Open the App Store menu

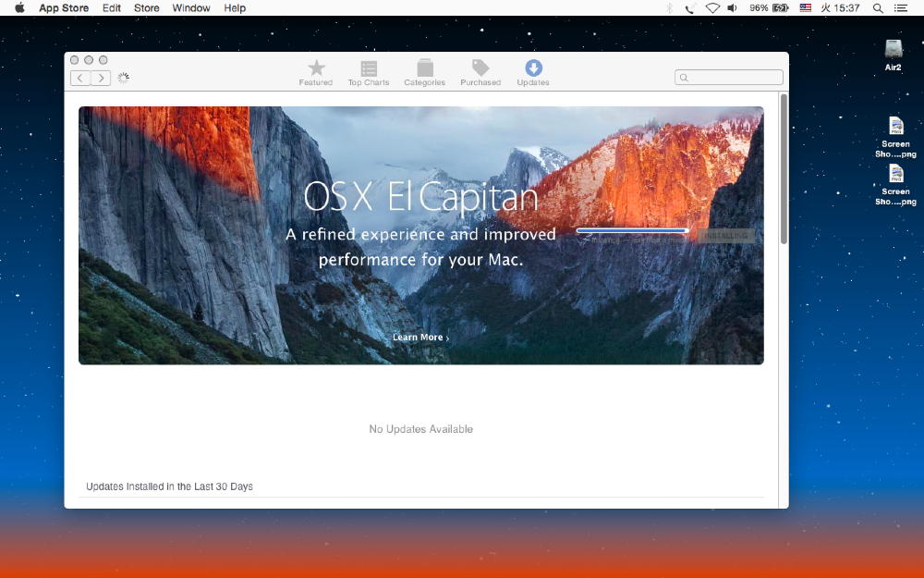point(64,8)
